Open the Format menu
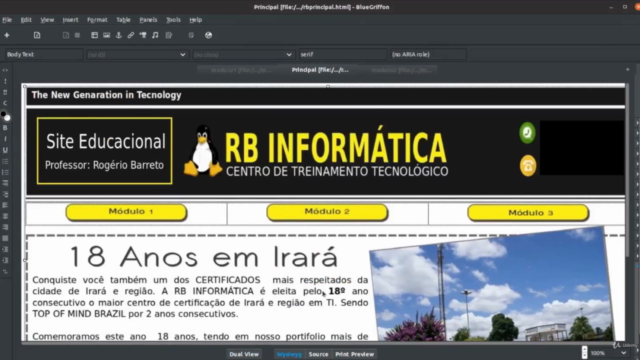The image size is (640, 360). pos(97,20)
